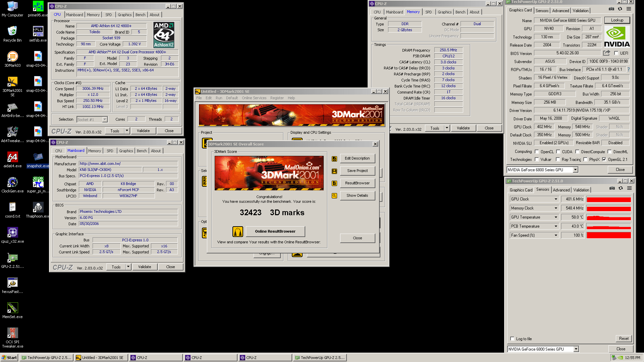The height and width of the screenshot is (362, 644).
Task: Click the Online ResultBrowser button
Action: (x=275, y=231)
